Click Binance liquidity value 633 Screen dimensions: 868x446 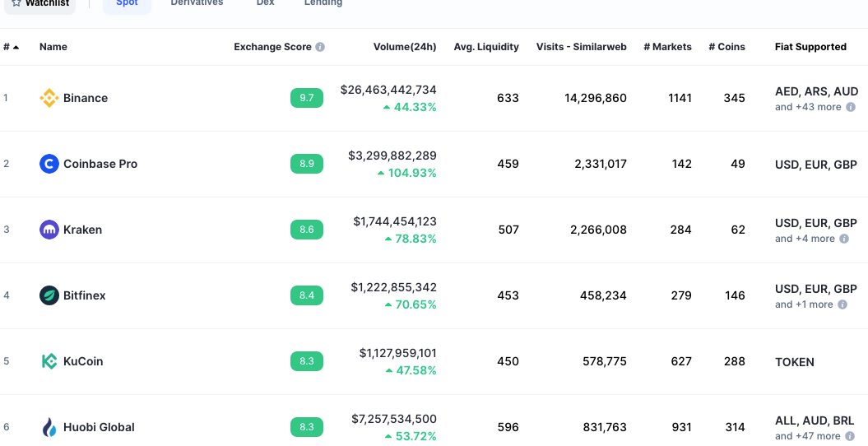(508, 98)
